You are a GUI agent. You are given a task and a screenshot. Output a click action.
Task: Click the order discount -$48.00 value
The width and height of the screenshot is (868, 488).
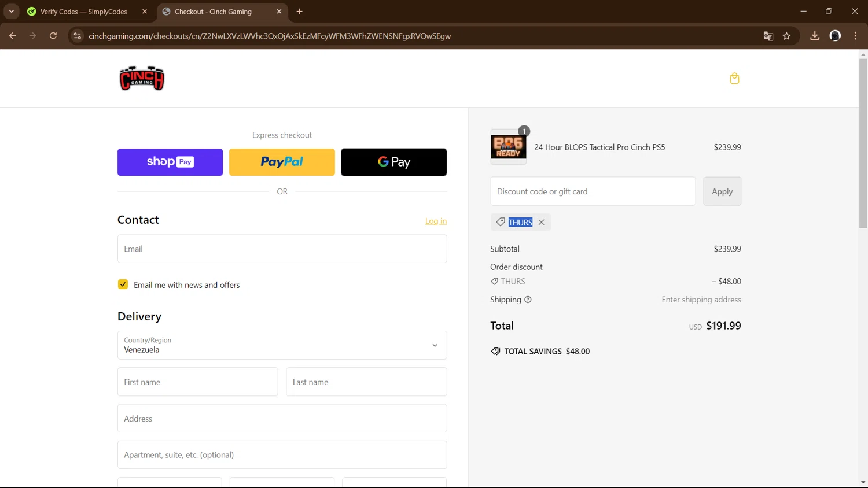tap(726, 281)
